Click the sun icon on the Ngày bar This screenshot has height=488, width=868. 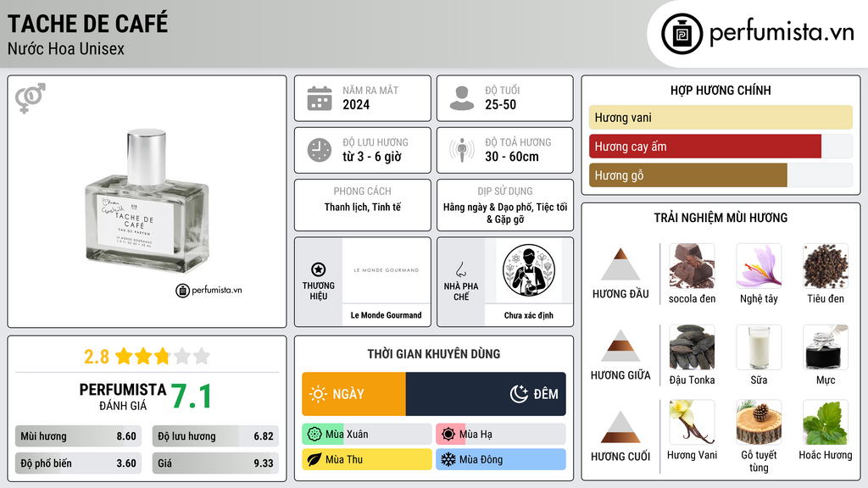(319, 394)
